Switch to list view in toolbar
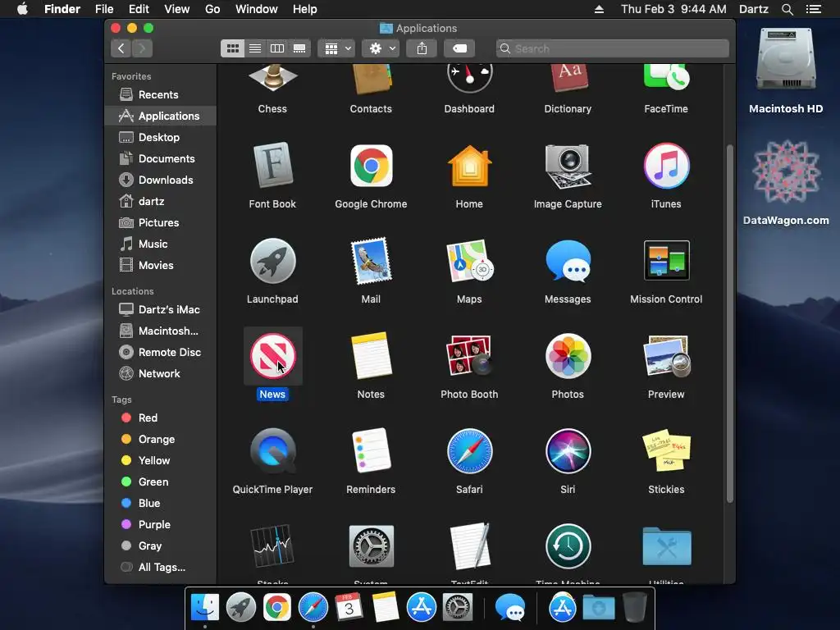 coord(255,48)
